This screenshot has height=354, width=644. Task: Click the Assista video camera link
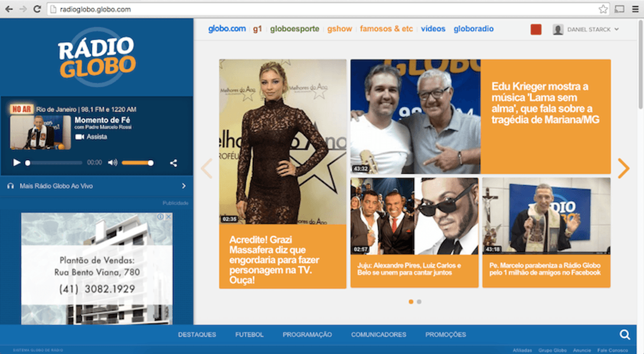[x=91, y=137]
